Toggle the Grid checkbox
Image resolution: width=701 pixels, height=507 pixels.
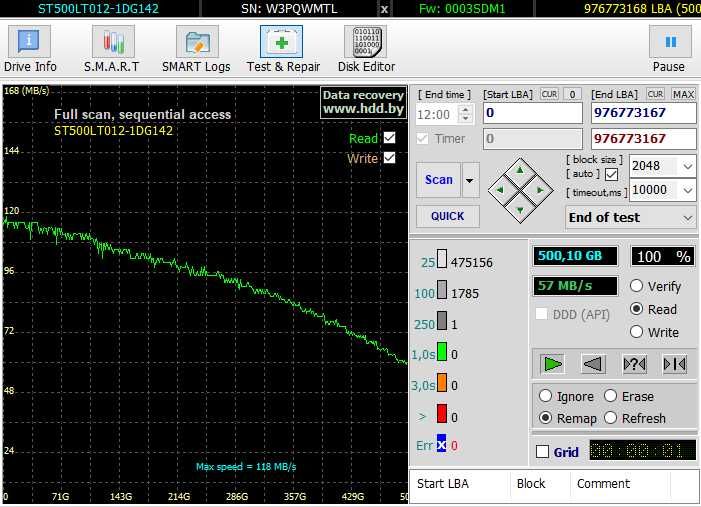pos(542,452)
